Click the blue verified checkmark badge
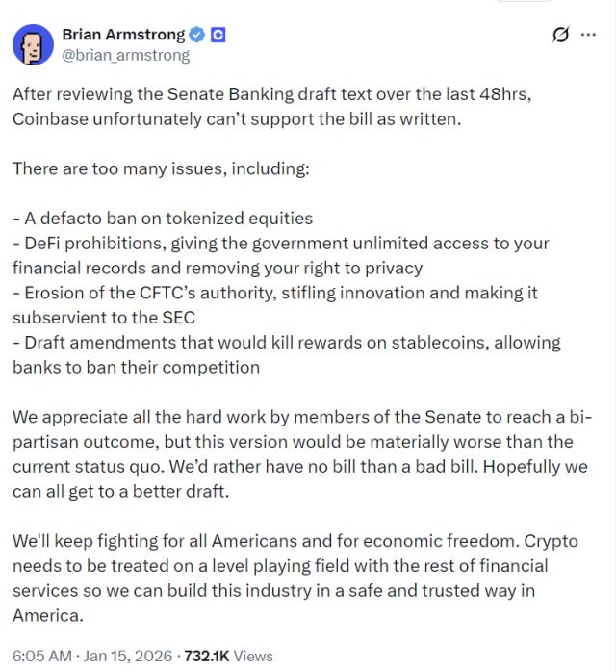616x672 pixels. (x=198, y=35)
